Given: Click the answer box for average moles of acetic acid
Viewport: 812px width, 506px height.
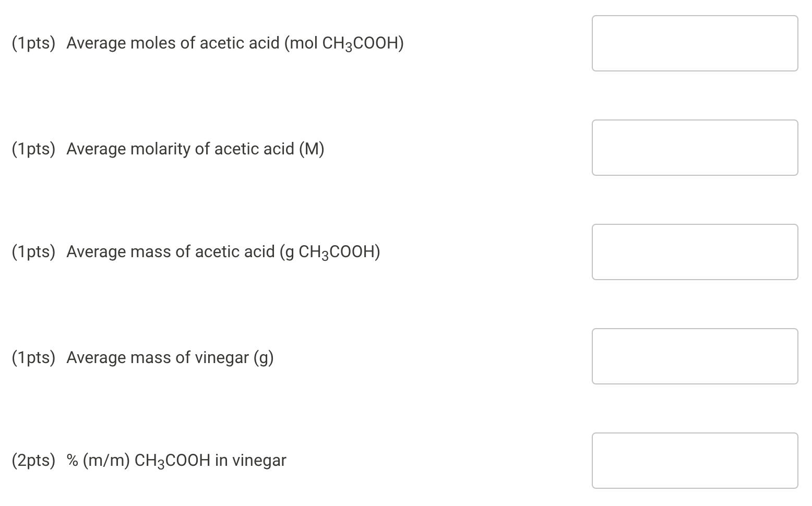Looking at the screenshot, I should pyautogui.click(x=695, y=43).
